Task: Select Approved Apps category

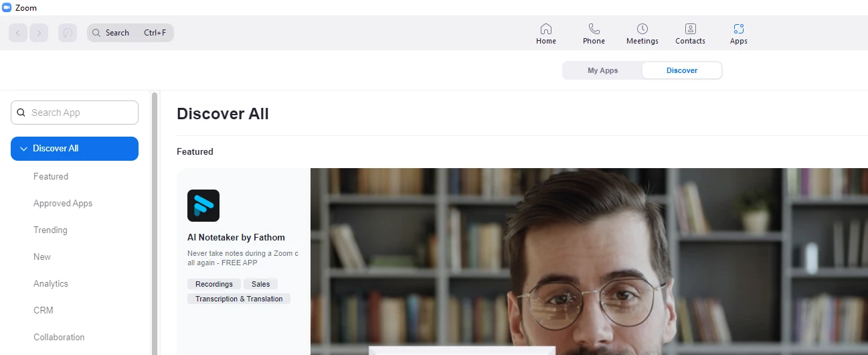Action: click(x=63, y=203)
